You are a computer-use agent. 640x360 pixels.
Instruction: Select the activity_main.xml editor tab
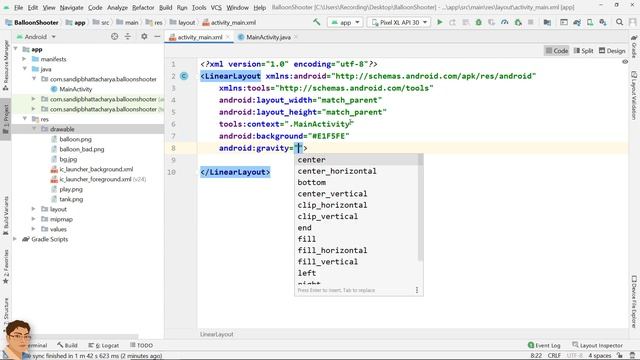(x=200, y=37)
